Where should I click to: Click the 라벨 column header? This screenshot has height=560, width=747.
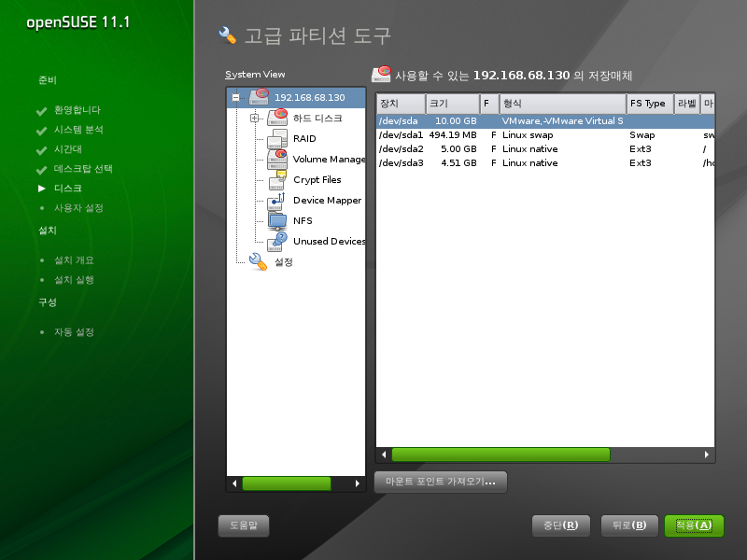coord(687,104)
